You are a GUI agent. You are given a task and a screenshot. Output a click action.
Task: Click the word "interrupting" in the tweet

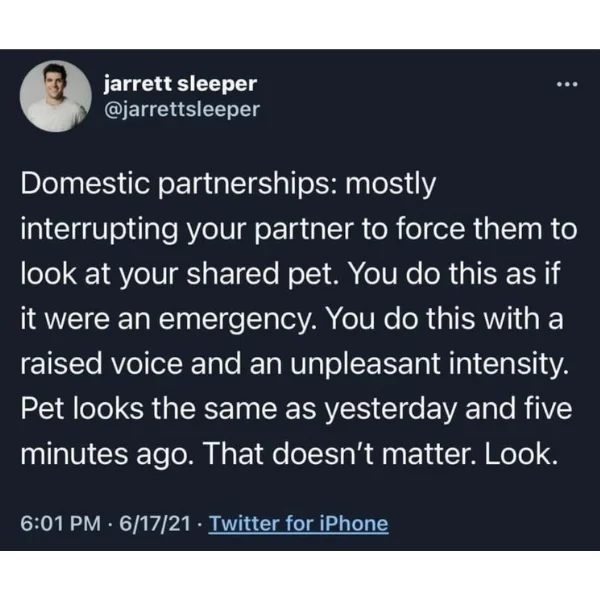[x=99, y=230]
